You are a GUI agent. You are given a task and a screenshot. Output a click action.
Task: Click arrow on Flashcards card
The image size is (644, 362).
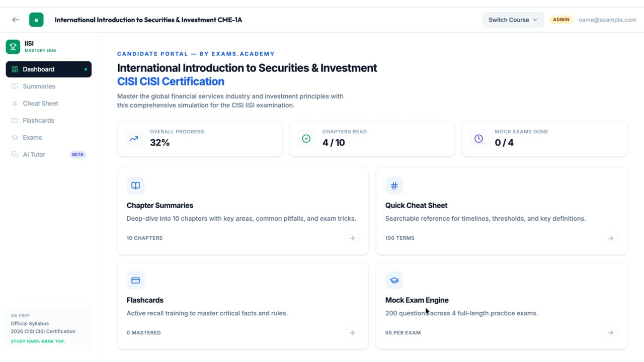pos(352,333)
